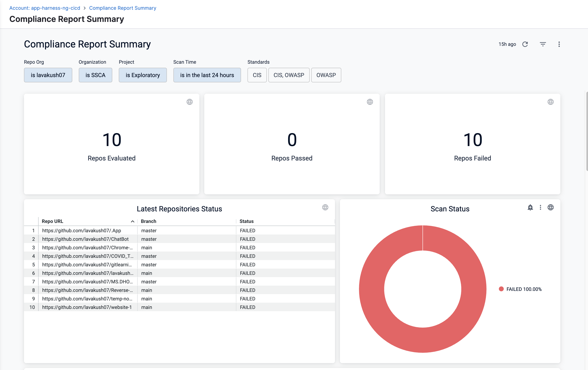Open Scan Time filter 'is in the last 24 hours'
Image resolution: width=588 pixels, height=370 pixels.
point(207,75)
